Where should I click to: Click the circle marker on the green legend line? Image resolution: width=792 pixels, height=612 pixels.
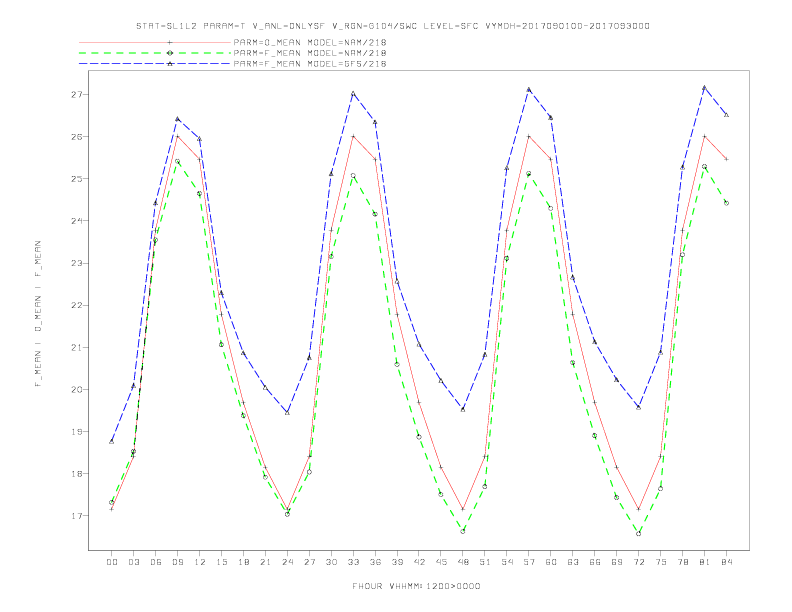pyautogui.click(x=170, y=53)
